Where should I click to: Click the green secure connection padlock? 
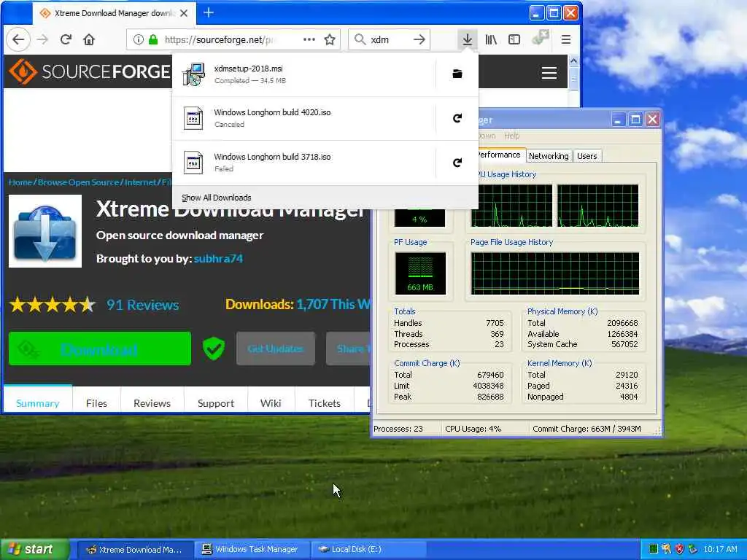tap(153, 39)
